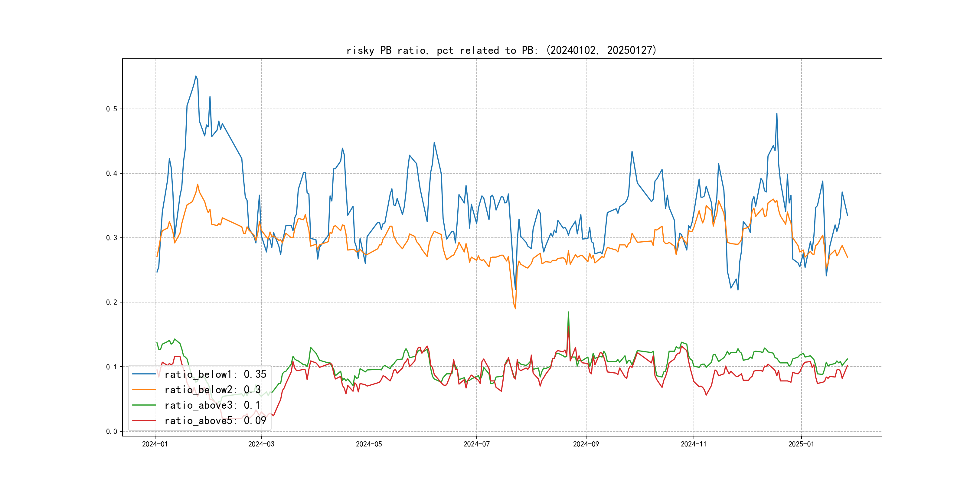
Task: Select the 'ratio_below2: 0.3' legend label
Action: click(212, 390)
